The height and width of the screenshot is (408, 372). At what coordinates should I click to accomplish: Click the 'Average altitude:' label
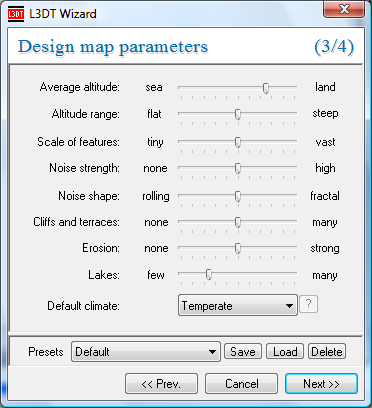80,87
